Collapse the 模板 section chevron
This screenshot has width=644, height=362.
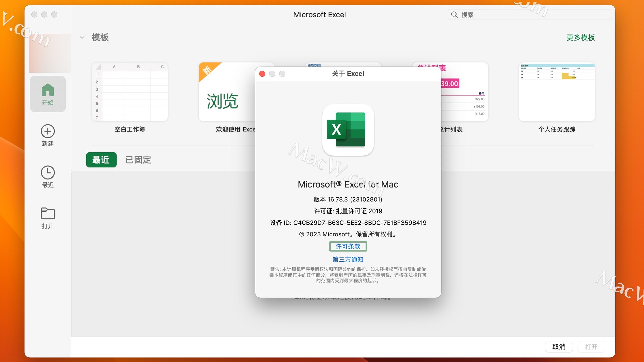pyautogui.click(x=82, y=37)
